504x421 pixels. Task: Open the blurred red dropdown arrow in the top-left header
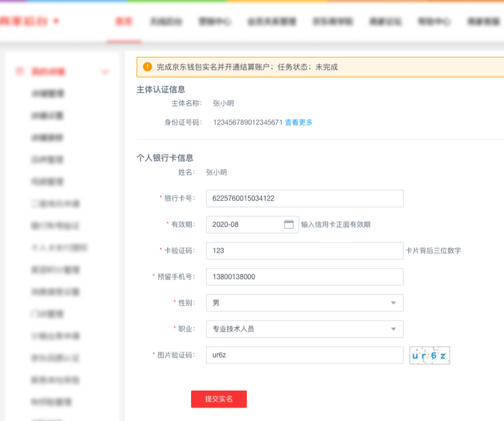[56, 21]
